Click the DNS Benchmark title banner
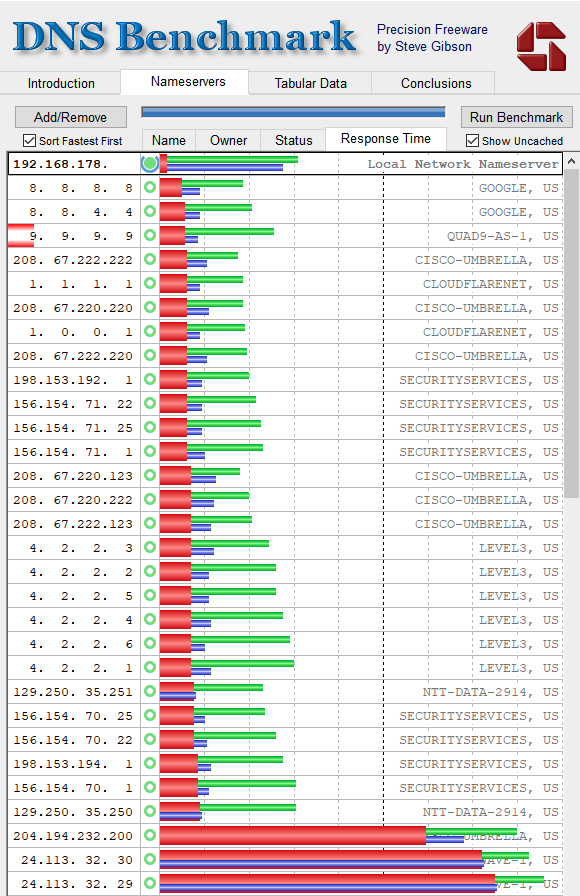This screenshot has width=580, height=896. pyautogui.click(x=184, y=37)
